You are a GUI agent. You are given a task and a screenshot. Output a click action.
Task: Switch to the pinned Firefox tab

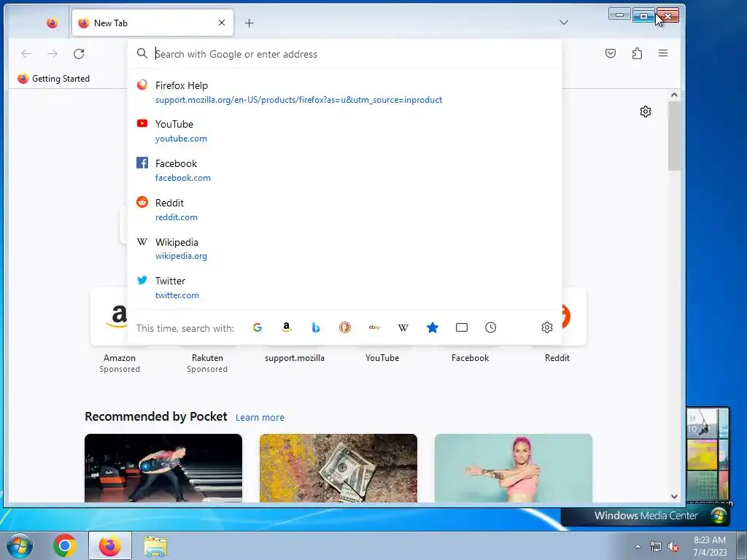(x=53, y=23)
